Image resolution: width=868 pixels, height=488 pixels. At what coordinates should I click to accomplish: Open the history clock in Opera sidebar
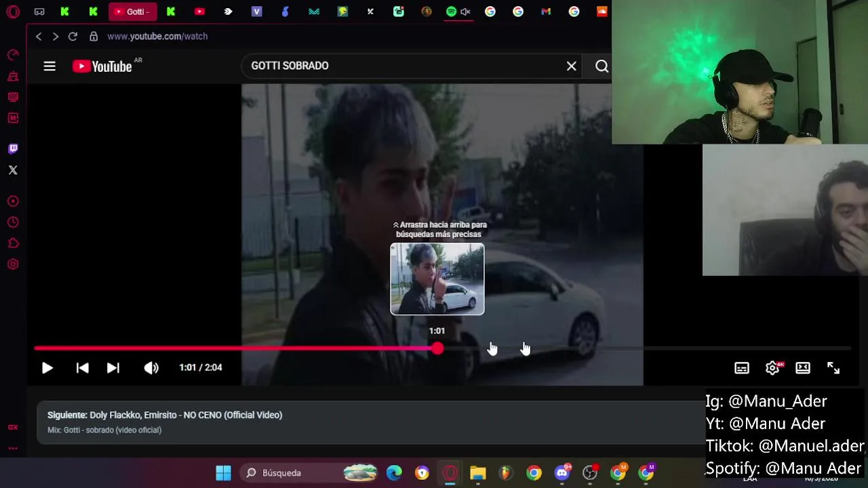click(x=13, y=222)
